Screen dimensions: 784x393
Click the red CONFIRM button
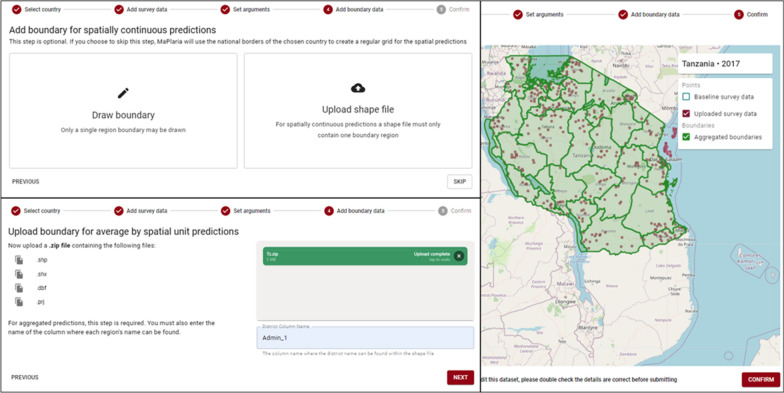(x=760, y=380)
